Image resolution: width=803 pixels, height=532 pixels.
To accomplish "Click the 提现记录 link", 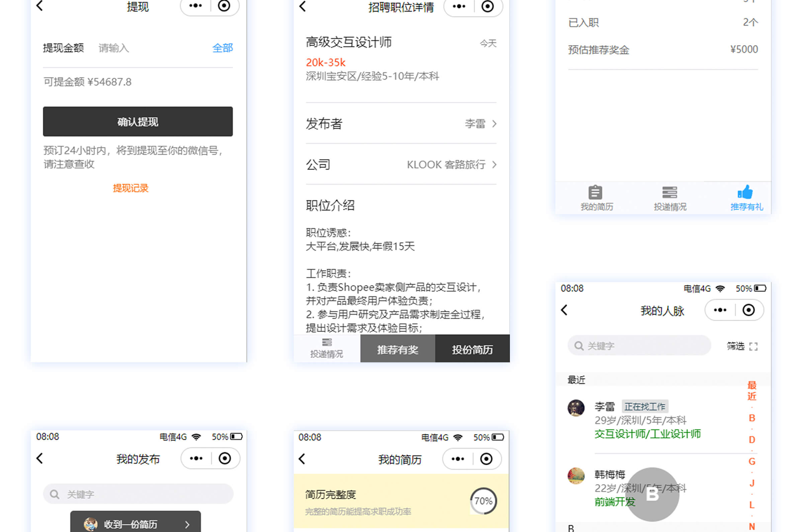I will click(x=130, y=188).
